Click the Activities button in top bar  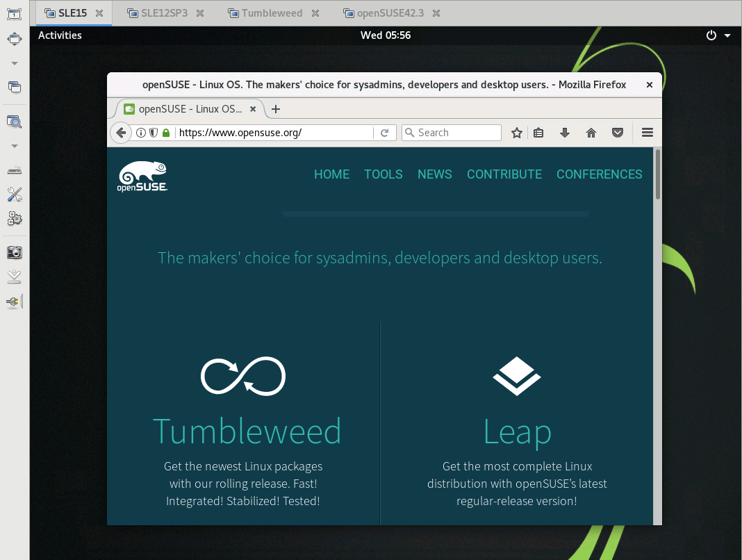point(60,35)
